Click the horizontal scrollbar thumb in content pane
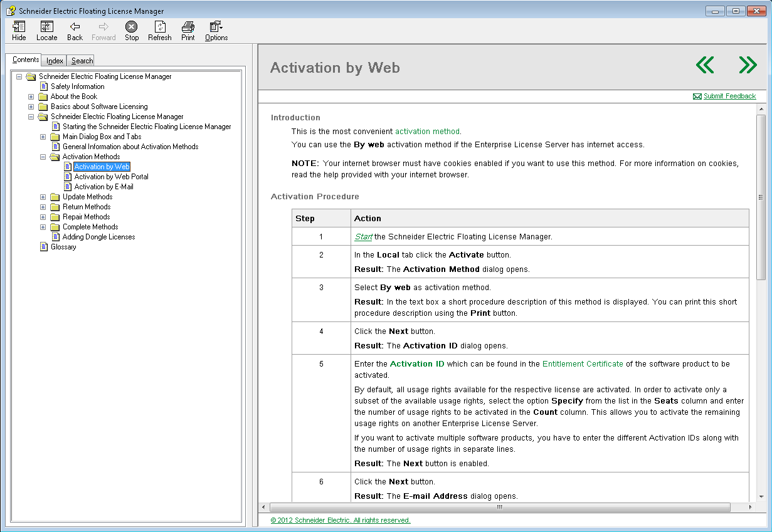 pos(499,508)
